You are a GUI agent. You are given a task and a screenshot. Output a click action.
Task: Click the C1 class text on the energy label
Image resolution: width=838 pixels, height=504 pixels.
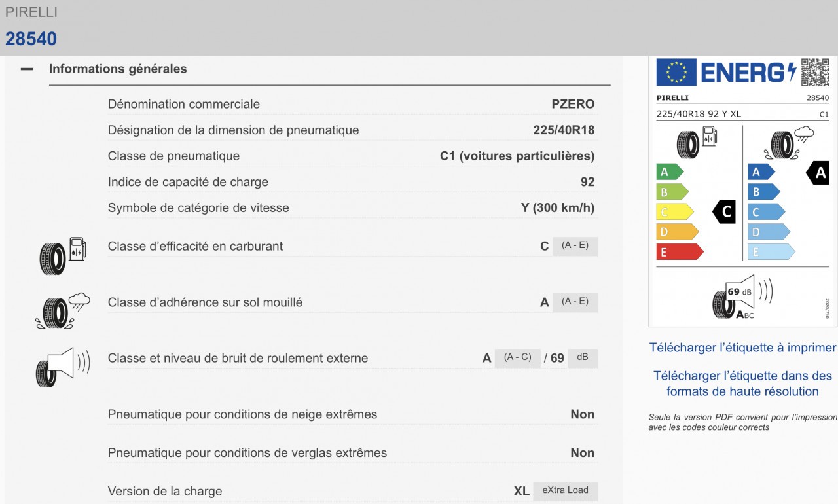[x=824, y=115]
